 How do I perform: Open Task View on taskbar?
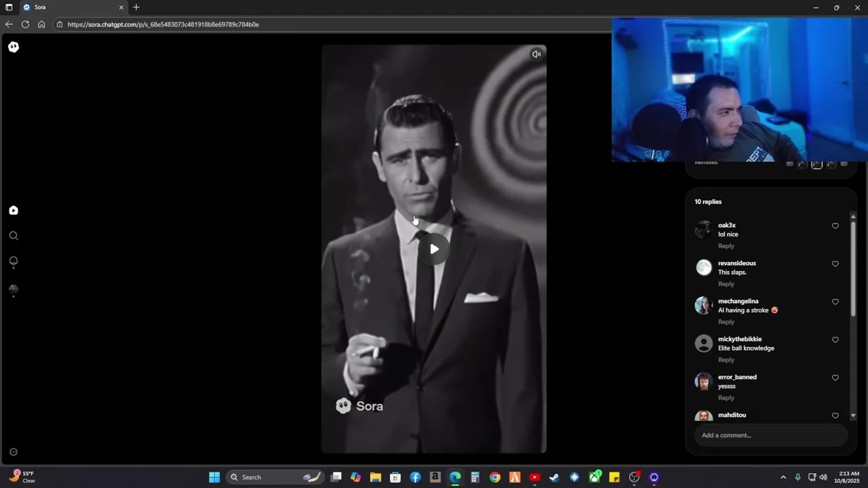pyautogui.click(x=336, y=477)
